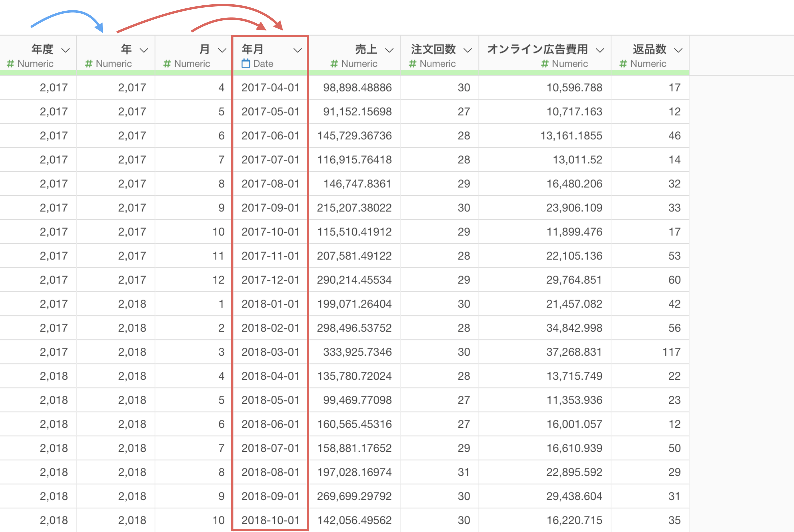Select the 2018-10-01 date cell
Screen dimensions: 794x532
(x=270, y=520)
